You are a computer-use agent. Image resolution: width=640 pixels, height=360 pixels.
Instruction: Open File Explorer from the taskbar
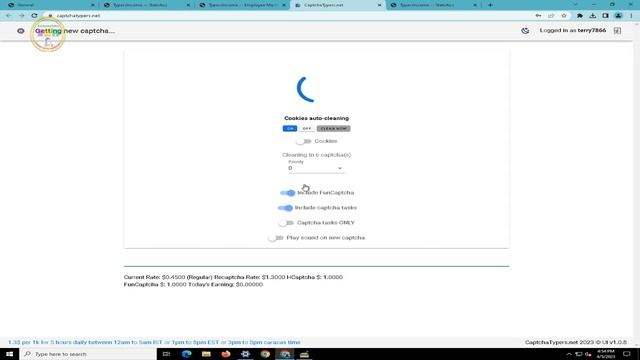click(206, 354)
